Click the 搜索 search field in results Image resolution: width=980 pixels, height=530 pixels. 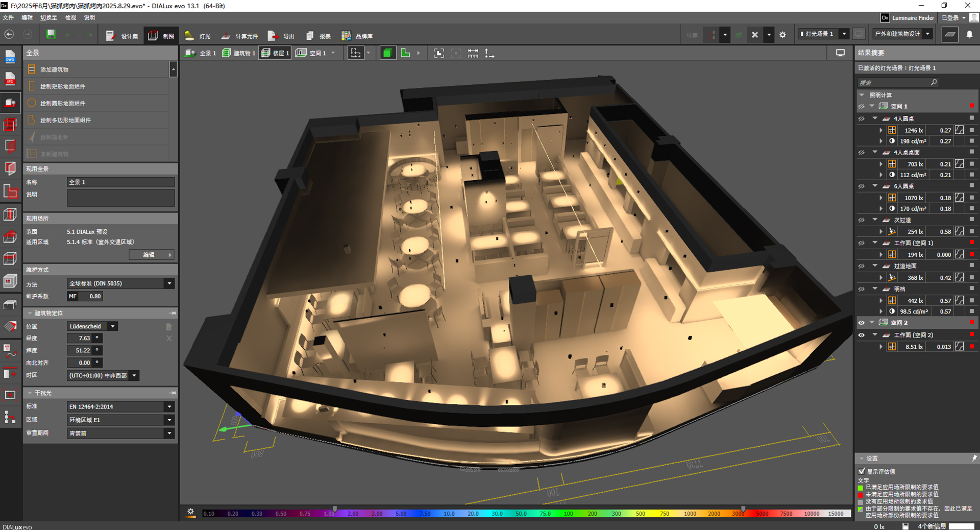tap(898, 82)
